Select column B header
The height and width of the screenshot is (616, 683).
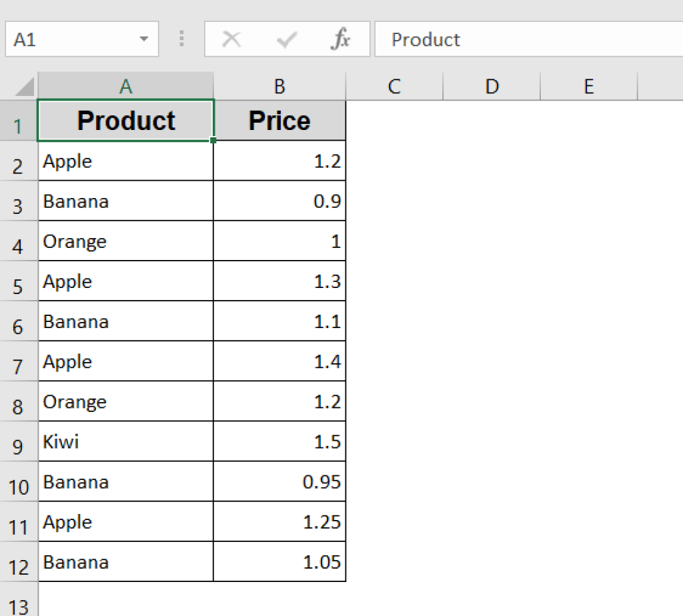point(279,86)
